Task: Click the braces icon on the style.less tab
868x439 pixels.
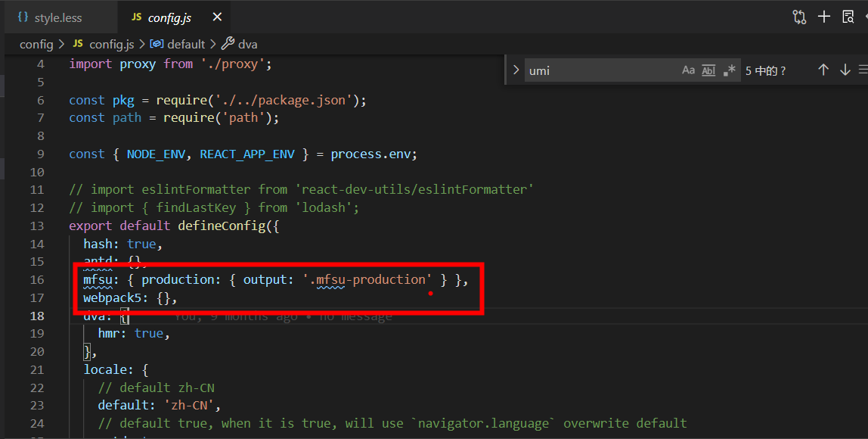Action: pyautogui.click(x=22, y=16)
